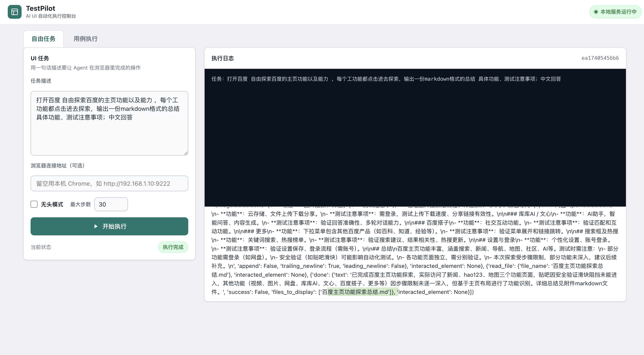Image resolution: width=644 pixels, height=355 pixels.
Task: Click the 浏览器连接地址（可选）label
Action: [59, 165]
